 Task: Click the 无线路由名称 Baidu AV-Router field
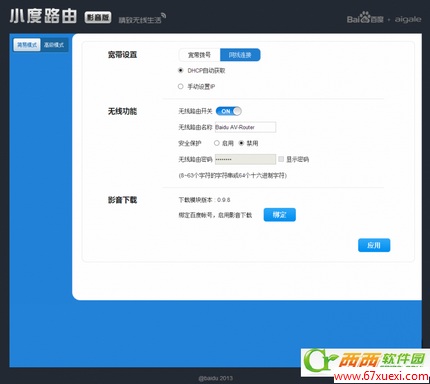point(245,127)
